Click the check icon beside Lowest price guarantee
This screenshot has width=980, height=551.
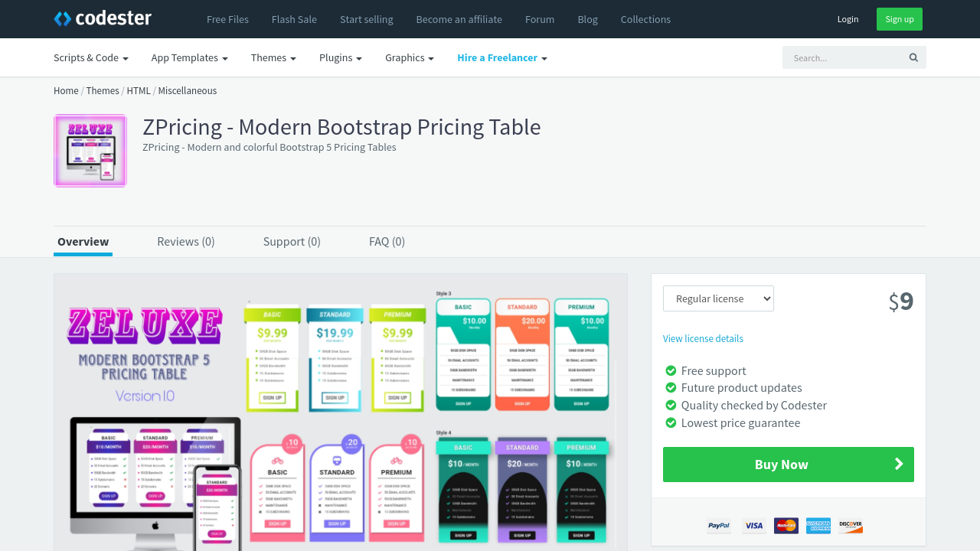(671, 423)
